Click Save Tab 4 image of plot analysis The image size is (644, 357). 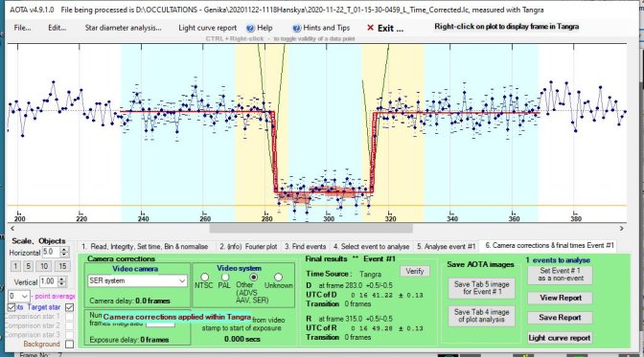[x=481, y=316]
